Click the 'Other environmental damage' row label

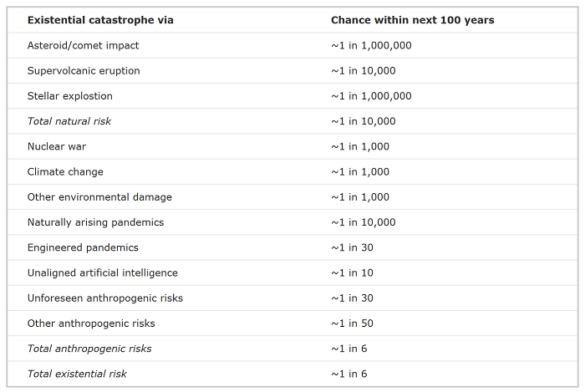click(x=99, y=197)
